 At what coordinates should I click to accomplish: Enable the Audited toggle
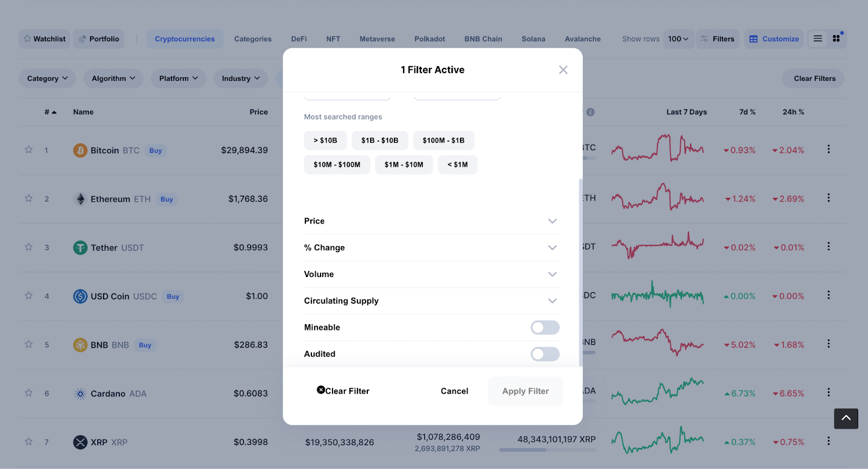[545, 354]
